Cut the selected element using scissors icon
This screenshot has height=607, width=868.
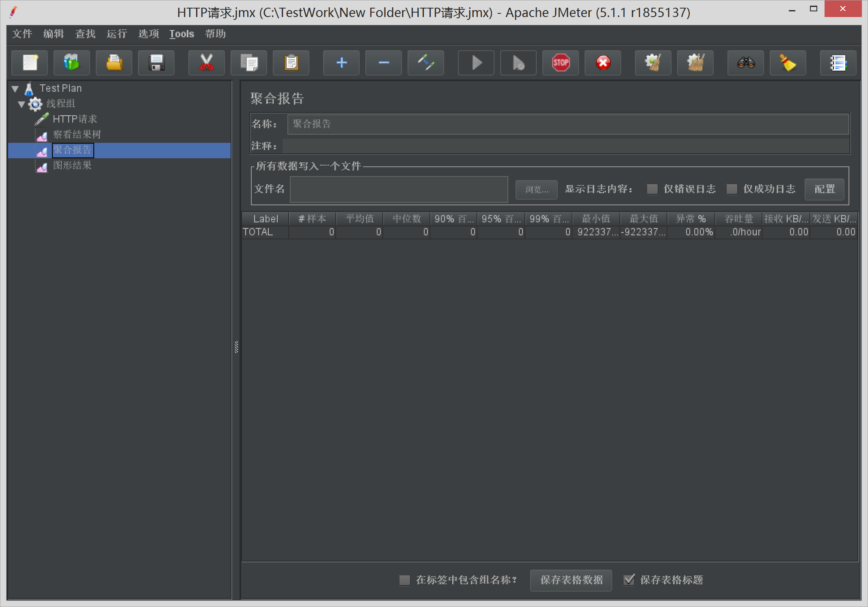206,63
